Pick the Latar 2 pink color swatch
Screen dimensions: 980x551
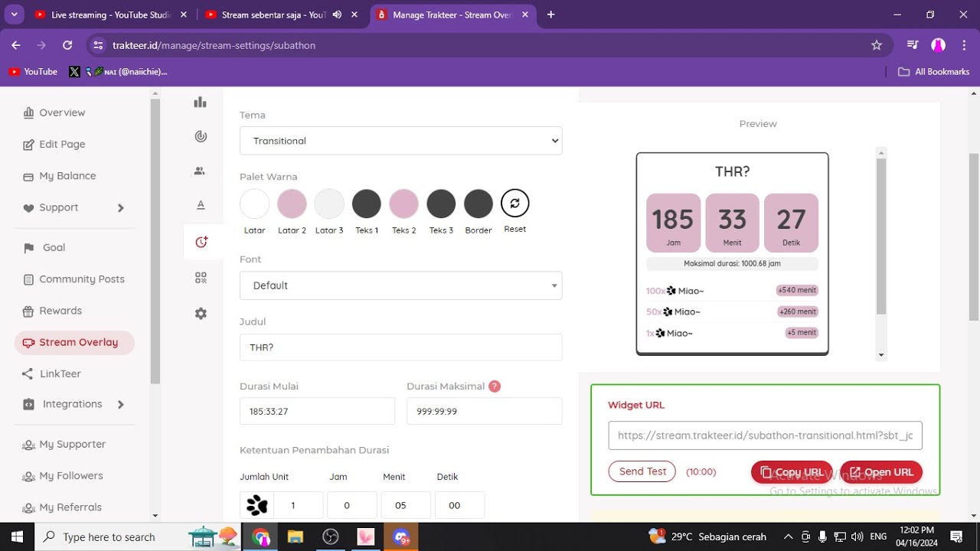coord(292,204)
